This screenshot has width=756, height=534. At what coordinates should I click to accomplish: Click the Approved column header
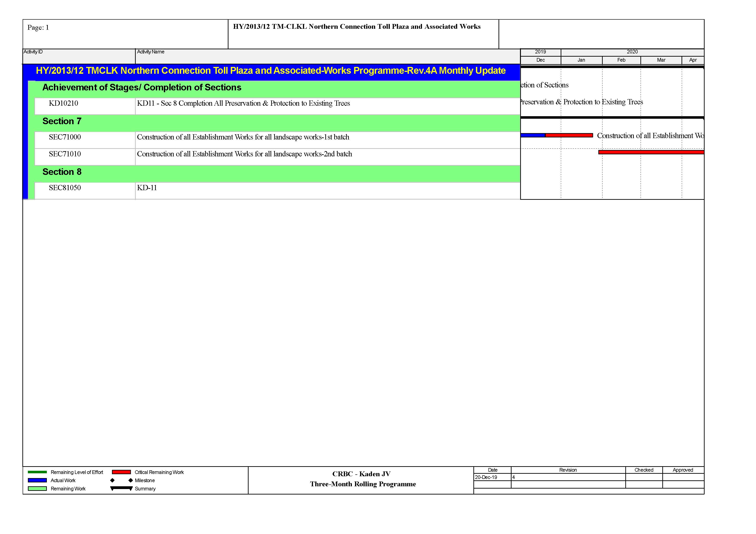683,470
